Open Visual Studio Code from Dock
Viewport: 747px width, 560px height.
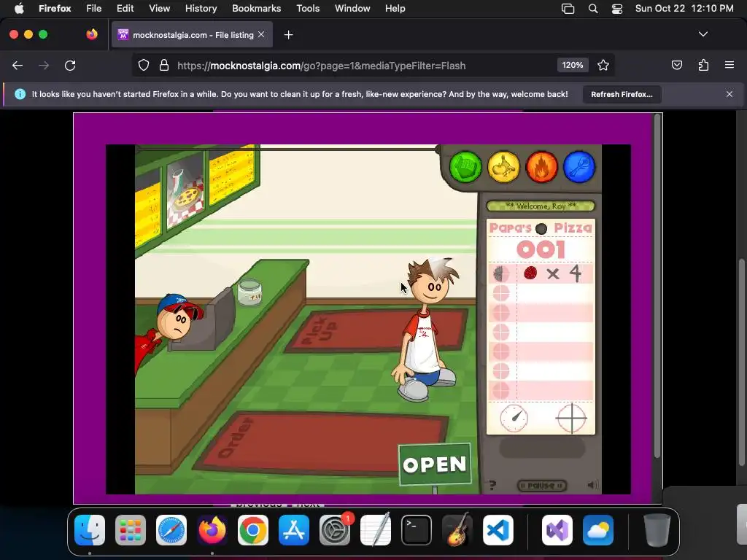(498, 530)
